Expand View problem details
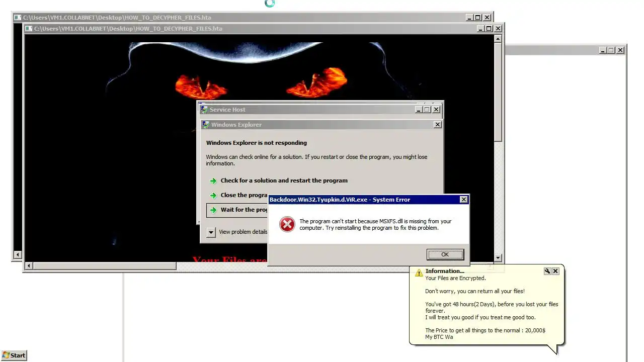Image resolution: width=644 pixels, height=362 pixels. (211, 232)
